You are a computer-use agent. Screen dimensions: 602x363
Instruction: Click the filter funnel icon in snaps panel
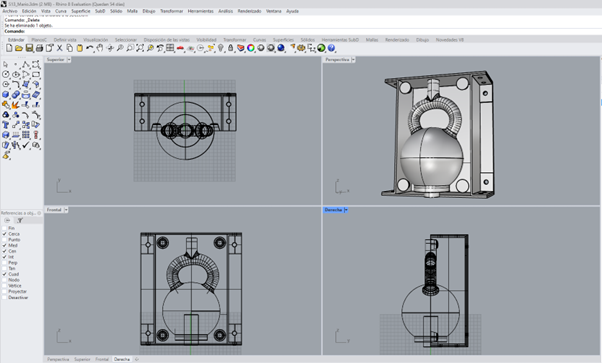(20, 220)
